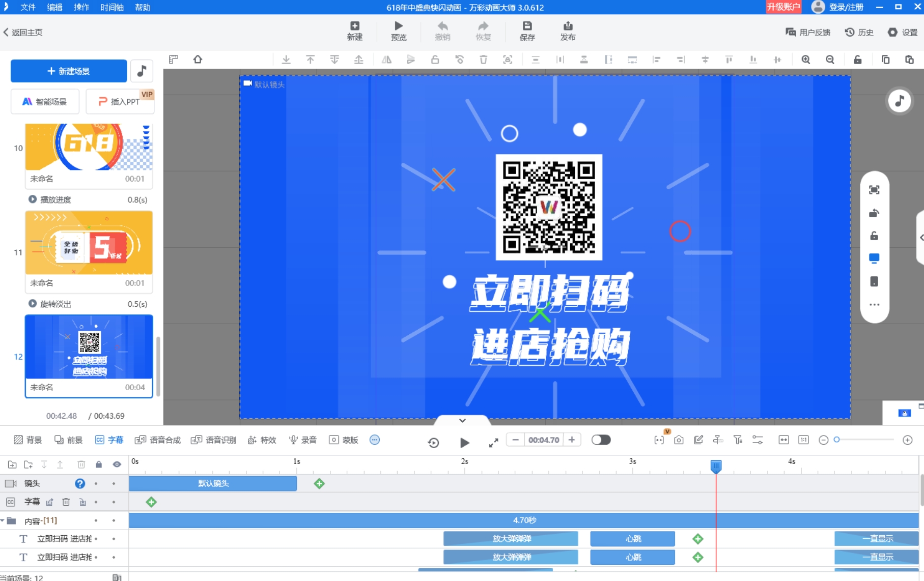Image resolution: width=924 pixels, height=581 pixels.
Task: Click the camera snapshot icon in timeline toolbar
Action: click(679, 440)
